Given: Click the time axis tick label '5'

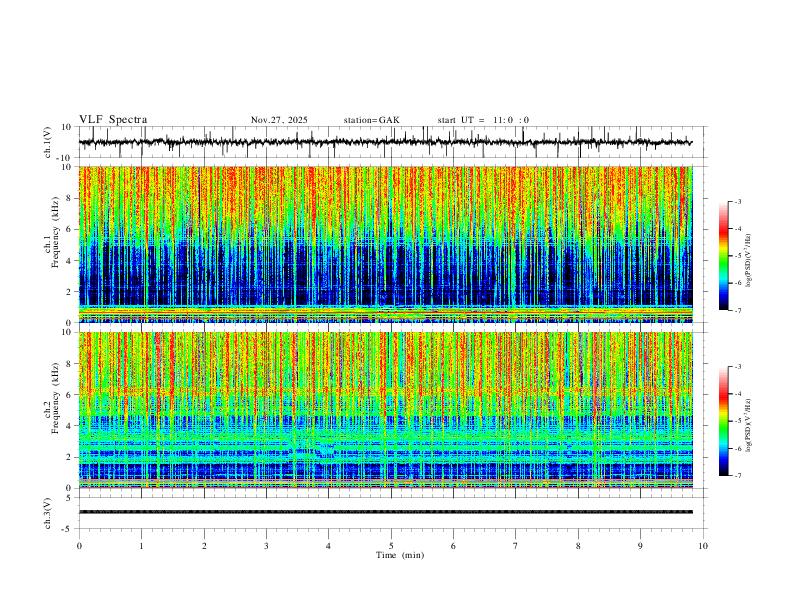Looking at the screenshot, I should pyautogui.click(x=391, y=546).
